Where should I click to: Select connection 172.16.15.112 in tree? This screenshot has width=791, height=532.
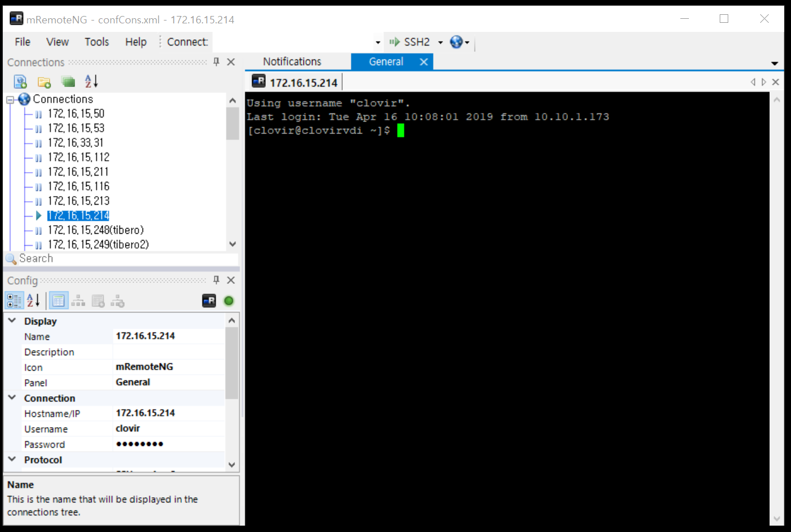(78, 157)
